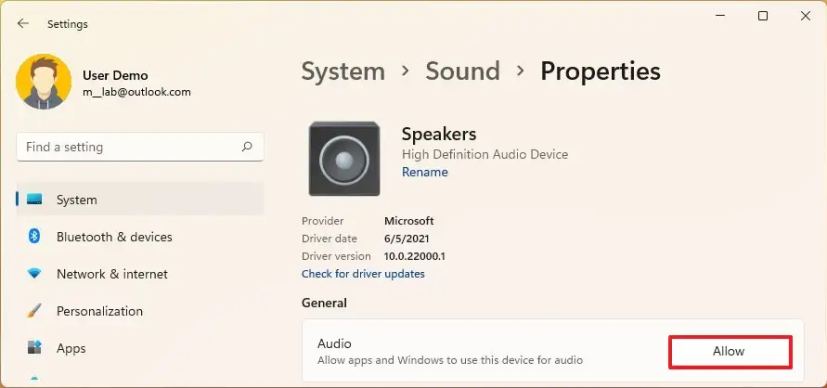The width and height of the screenshot is (827, 388).
Task: Rename the Speakers device
Action: (x=425, y=172)
